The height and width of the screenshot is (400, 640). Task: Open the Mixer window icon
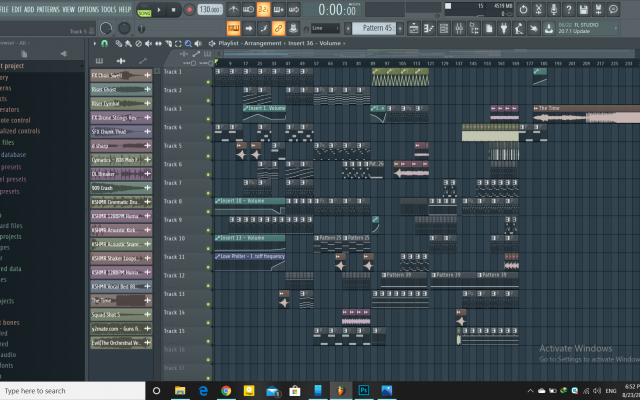[459, 29]
